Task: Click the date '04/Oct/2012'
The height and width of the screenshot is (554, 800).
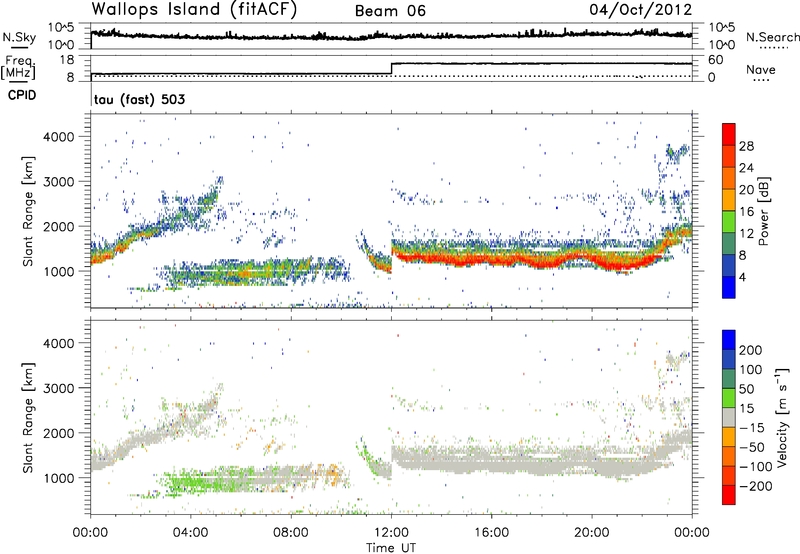Action: (641, 9)
